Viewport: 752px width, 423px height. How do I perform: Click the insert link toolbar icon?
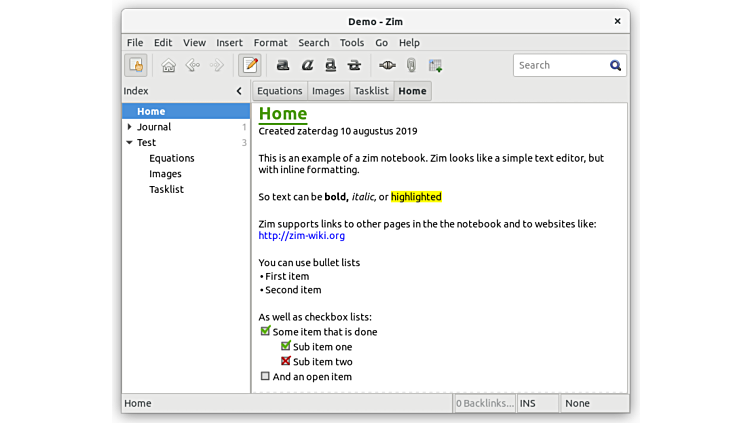click(x=387, y=66)
